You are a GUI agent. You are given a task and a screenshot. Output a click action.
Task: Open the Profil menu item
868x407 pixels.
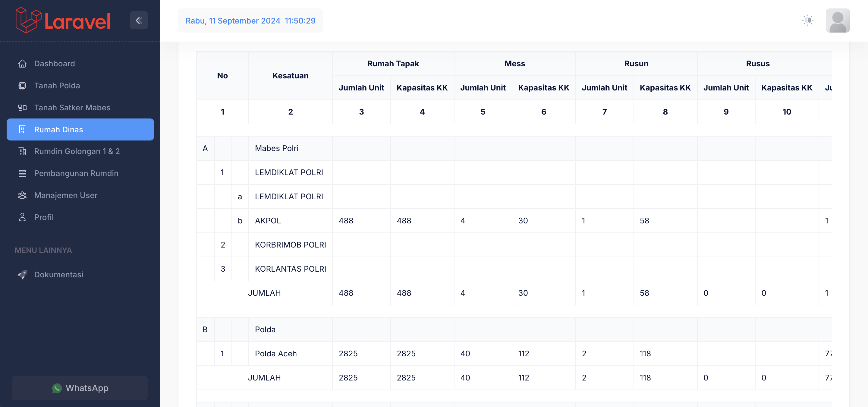[x=44, y=217]
